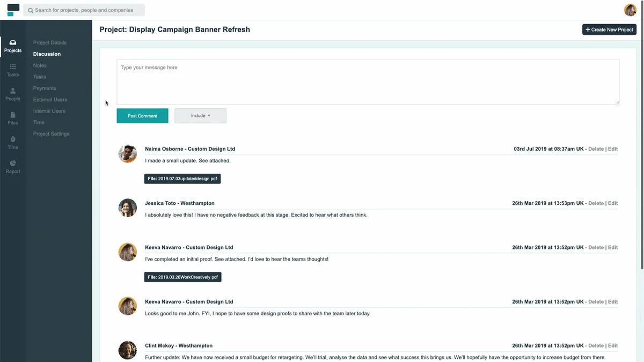The image size is (644, 362).
Task: Open the Time stopwatch icon in sidebar
Action: coord(13,139)
